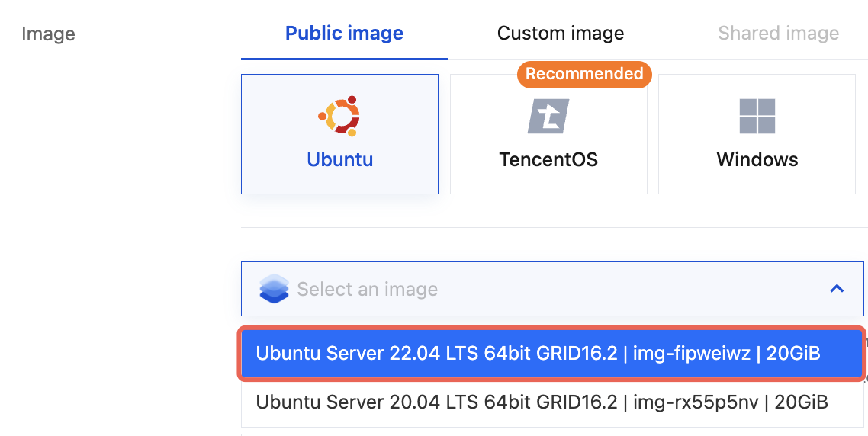The height and width of the screenshot is (436, 868).
Task: Click the orange Recommended badge
Action: [x=584, y=74]
